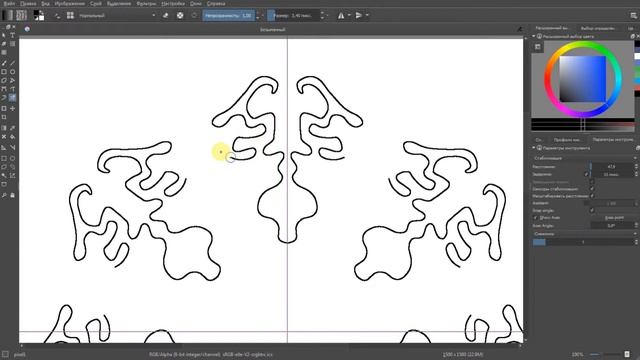Select the Rectangular Selection tool
This screenshot has width=640, height=360.
(4, 158)
